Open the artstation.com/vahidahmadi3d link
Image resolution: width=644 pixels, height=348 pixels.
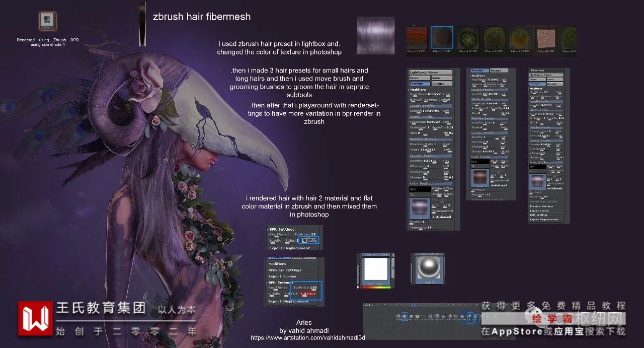[x=307, y=338]
